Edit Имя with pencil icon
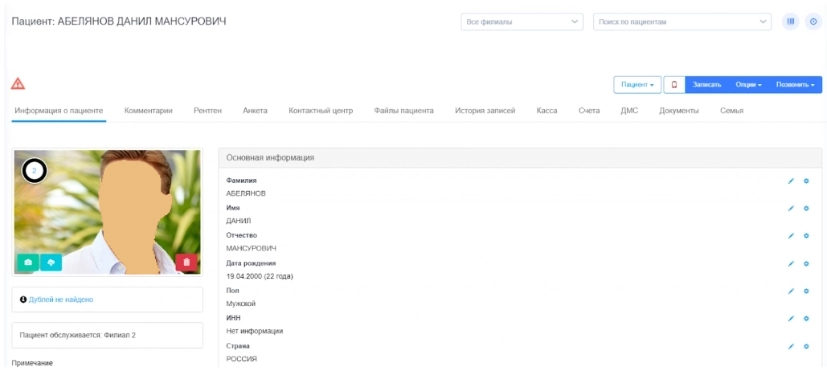This screenshot has height=378, width=827. (791, 208)
